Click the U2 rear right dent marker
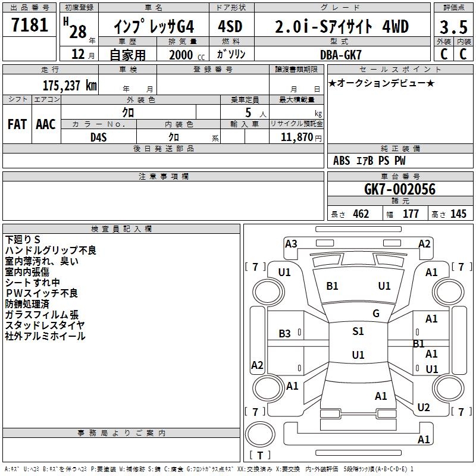 point(424,407)
